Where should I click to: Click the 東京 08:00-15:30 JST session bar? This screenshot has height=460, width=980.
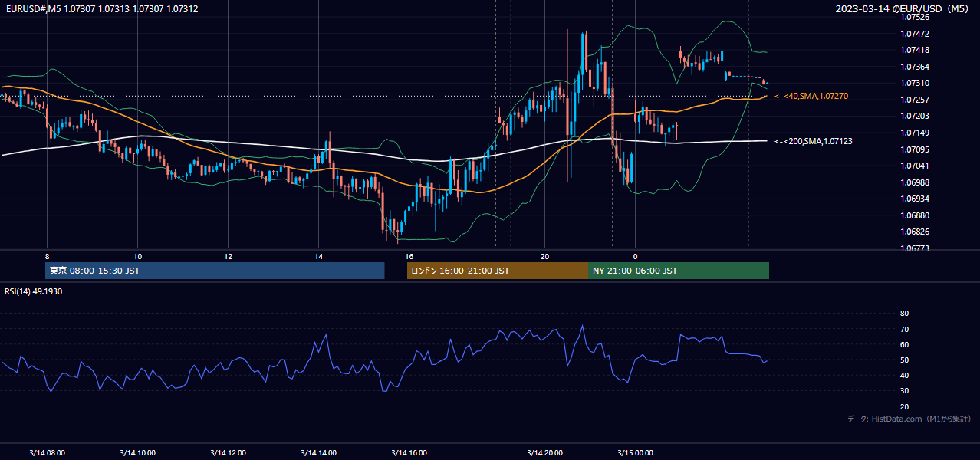click(215, 271)
